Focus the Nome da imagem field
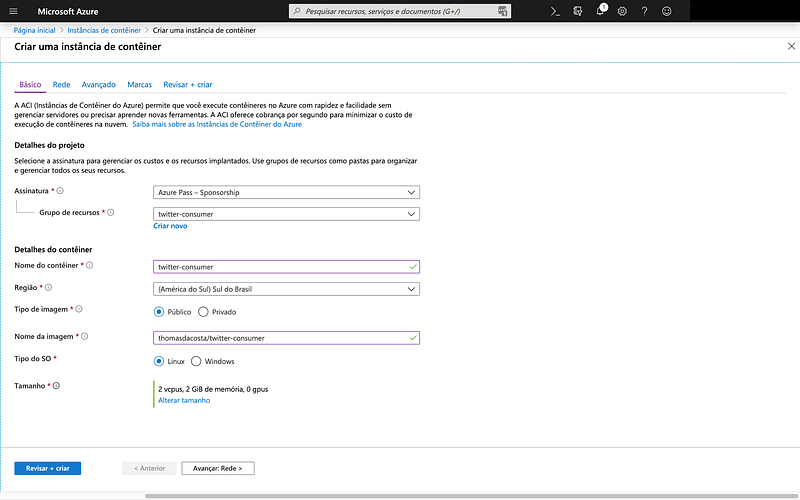This screenshot has width=800, height=500. point(286,338)
